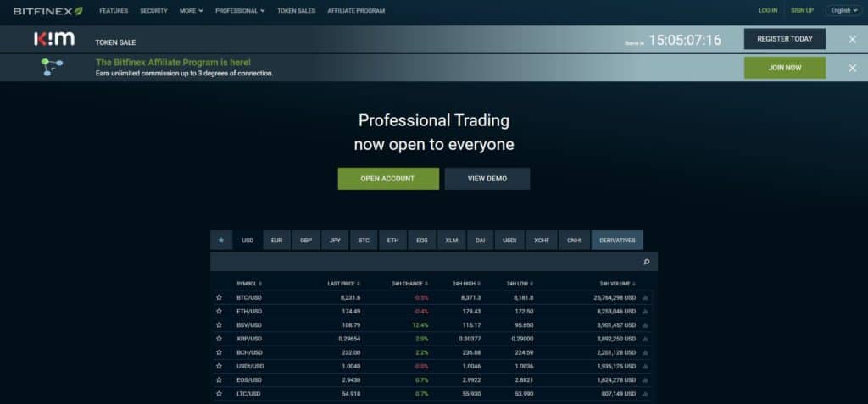Viewport: 868px width, 404px height.
Task: Open chart icon for LTC/USD row
Action: (x=645, y=394)
